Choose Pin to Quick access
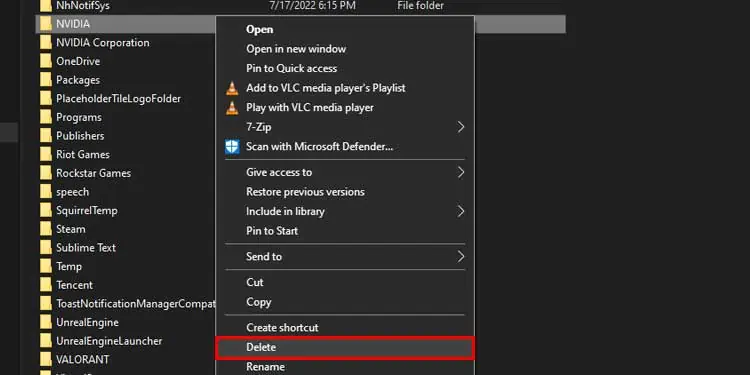Screen dimensions: 750x375 (x=292, y=68)
